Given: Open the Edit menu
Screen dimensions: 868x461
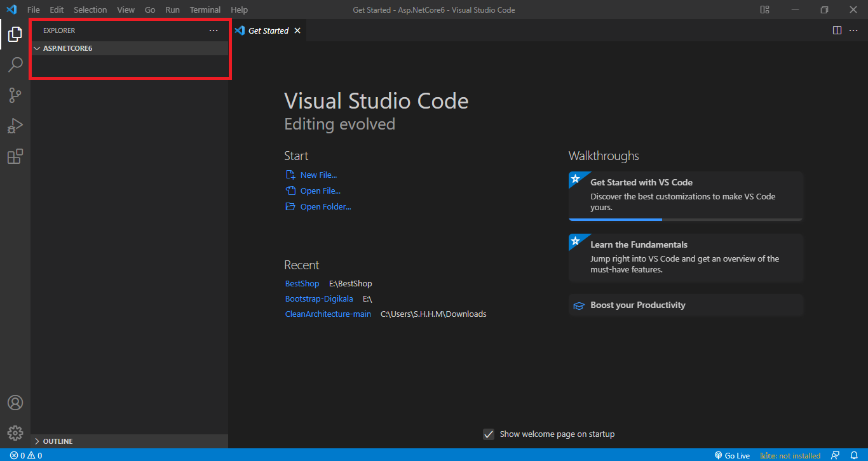Looking at the screenshot, I should 57,10.
